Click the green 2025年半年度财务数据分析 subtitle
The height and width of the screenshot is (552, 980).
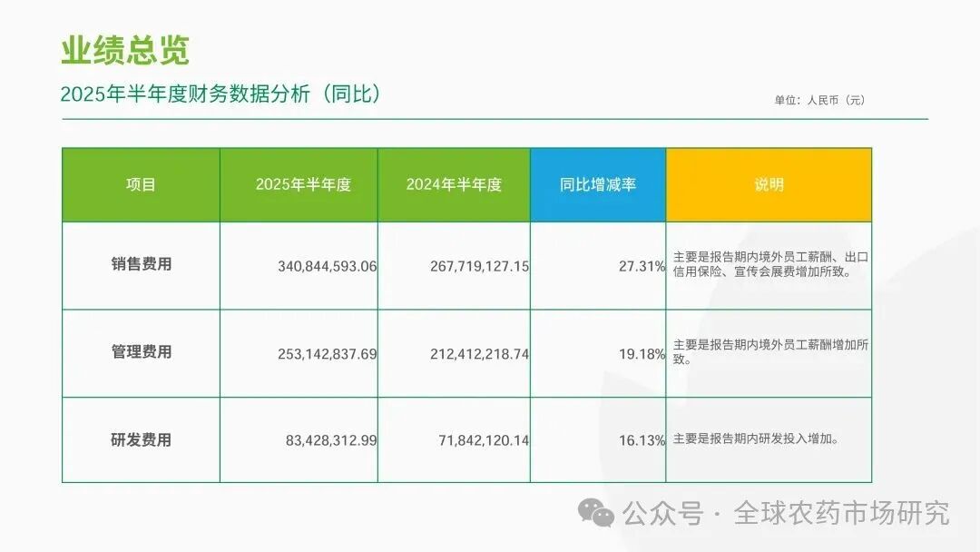224,92
